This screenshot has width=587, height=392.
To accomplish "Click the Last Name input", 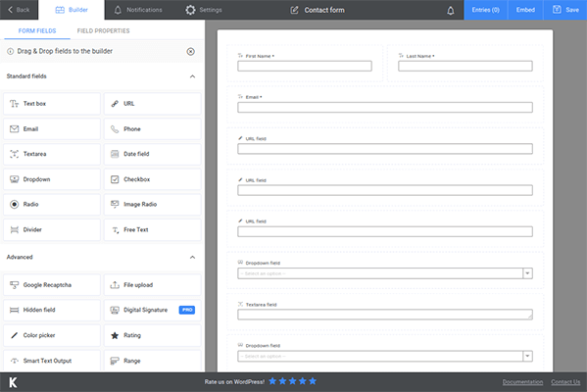I will 465,66.
